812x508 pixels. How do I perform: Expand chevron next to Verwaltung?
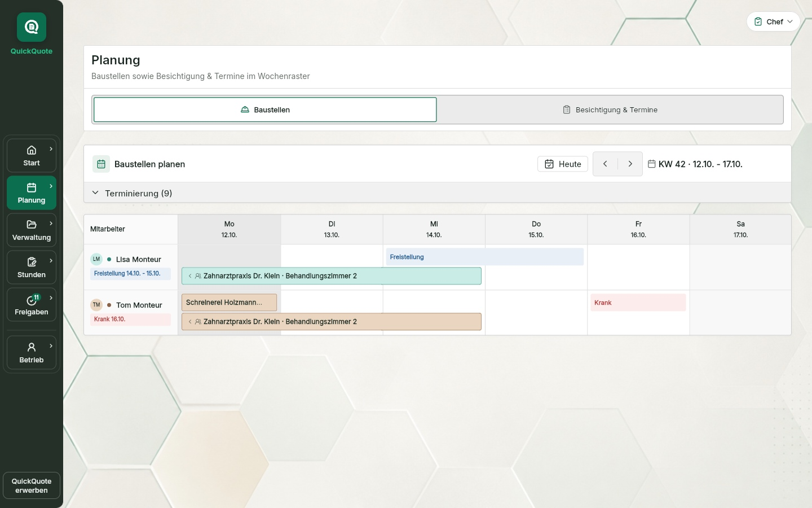(x=51, y=224)
